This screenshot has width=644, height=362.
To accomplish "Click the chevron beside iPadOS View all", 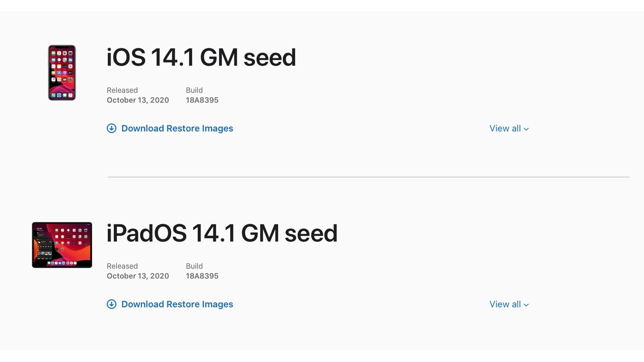I will tap(526, 305).
